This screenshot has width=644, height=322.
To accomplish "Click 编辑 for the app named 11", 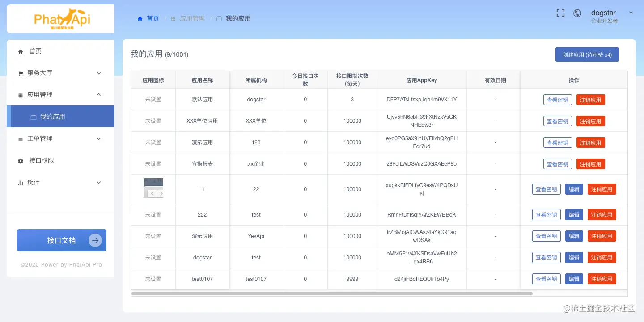I will [574, 189].
